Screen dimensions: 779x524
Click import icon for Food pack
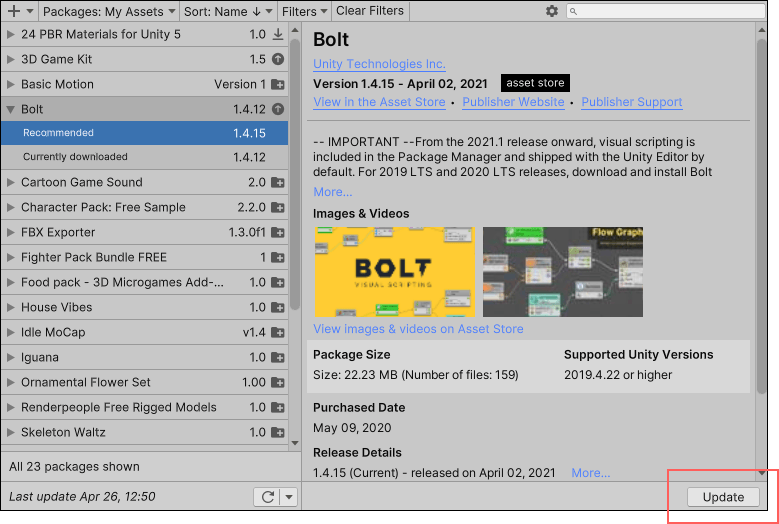pyautogui.click(x=278, y=283)
